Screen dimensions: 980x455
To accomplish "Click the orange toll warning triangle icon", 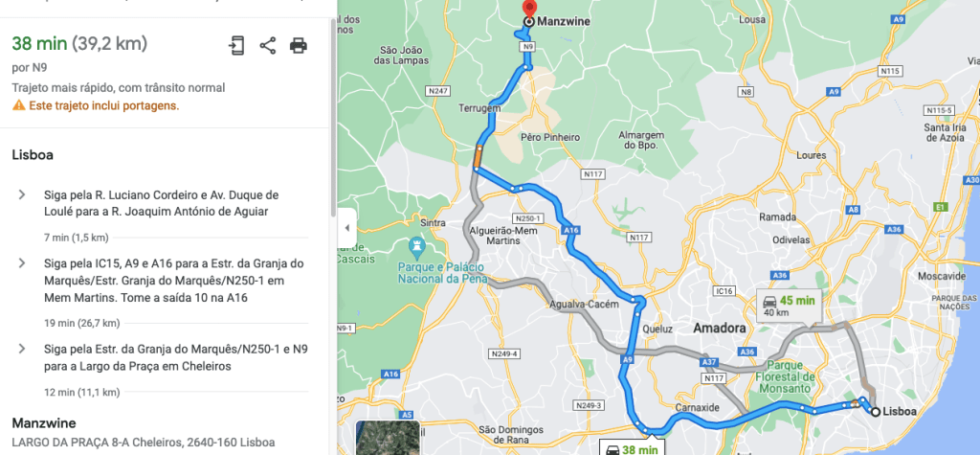I will click(17, 105).
